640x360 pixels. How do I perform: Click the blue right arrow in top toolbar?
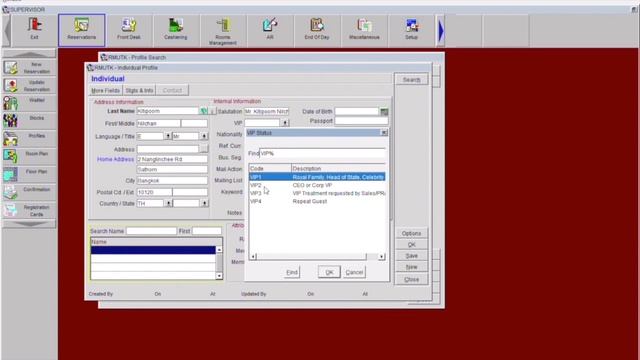(x=441, y=31)
